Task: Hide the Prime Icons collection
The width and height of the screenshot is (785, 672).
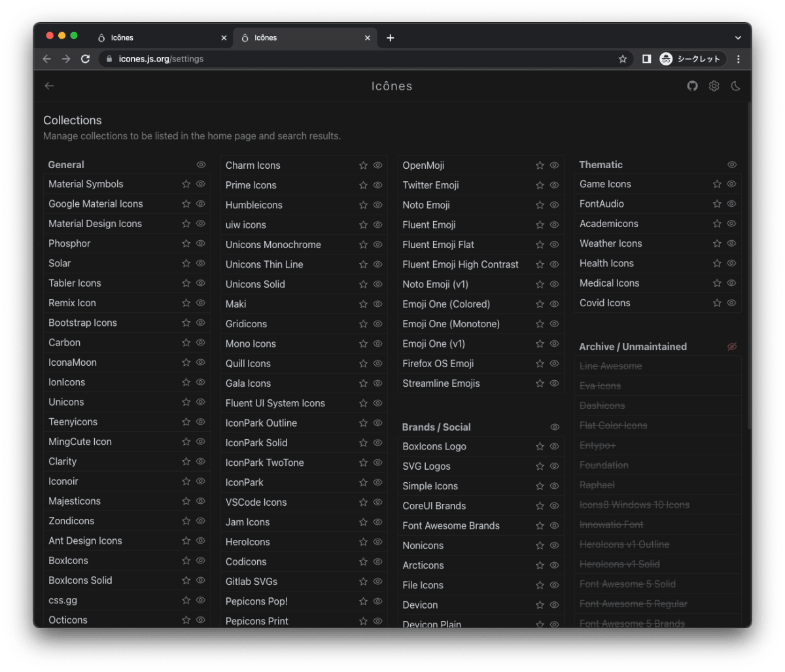Action: [x=377, y=185]
